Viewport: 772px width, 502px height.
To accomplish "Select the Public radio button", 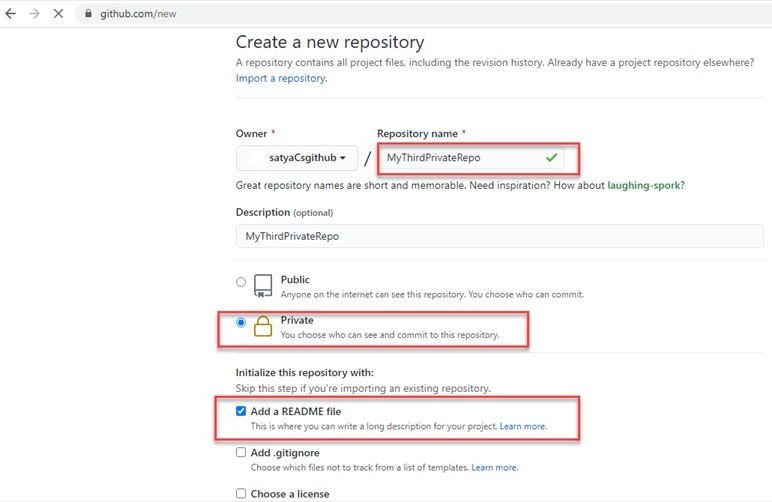I will (x=241, y=282).
